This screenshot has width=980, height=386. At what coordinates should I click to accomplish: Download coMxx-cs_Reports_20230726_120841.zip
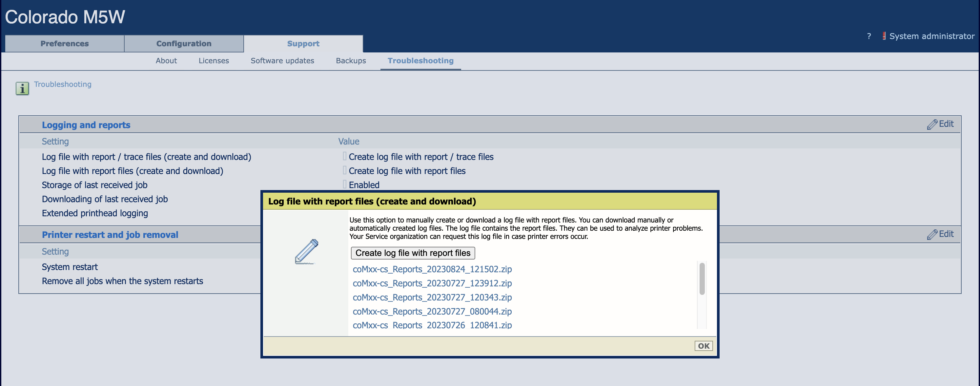point(432,325)
